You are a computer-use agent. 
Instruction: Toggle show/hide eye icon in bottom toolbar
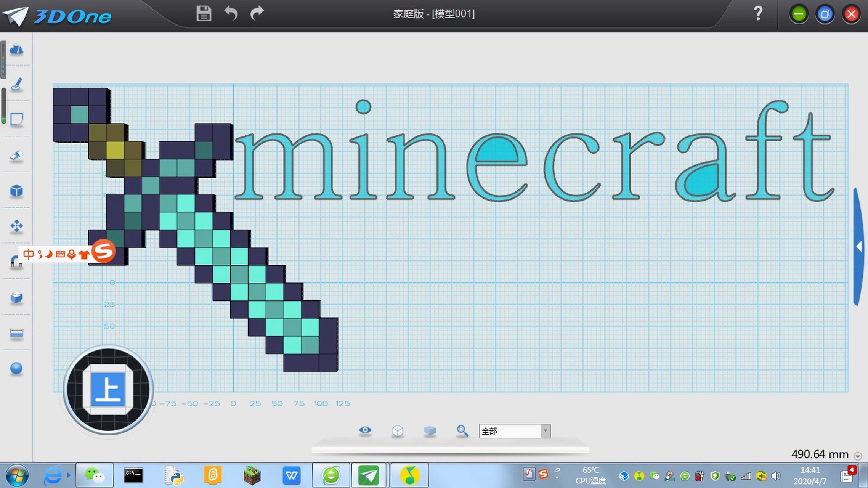coord(365,430)
